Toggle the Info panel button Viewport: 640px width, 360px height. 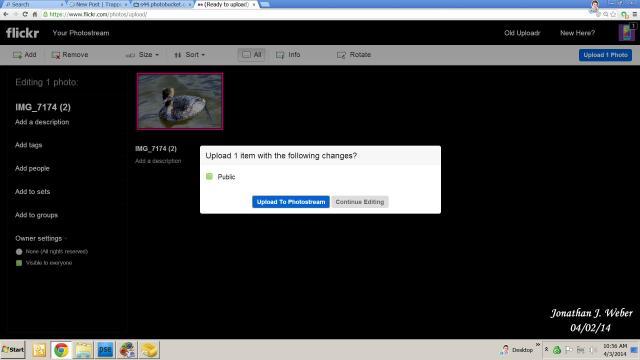pyautogui.click(x=288, y=55)
